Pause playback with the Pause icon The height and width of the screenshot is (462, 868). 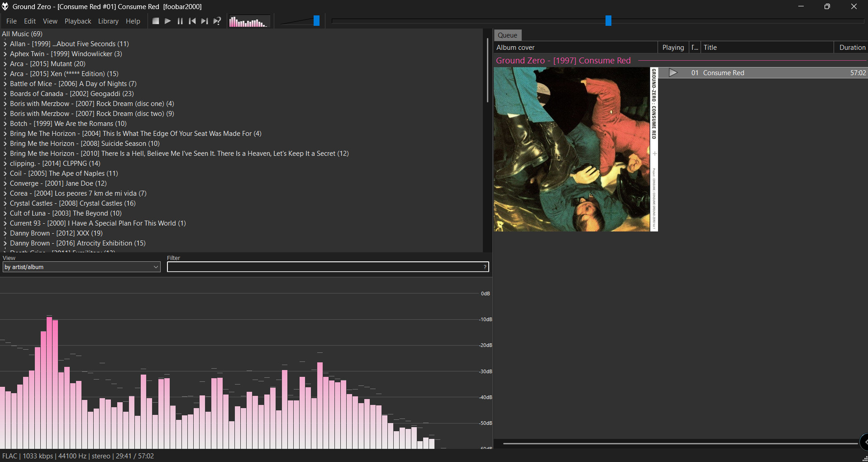click(180, 21)
